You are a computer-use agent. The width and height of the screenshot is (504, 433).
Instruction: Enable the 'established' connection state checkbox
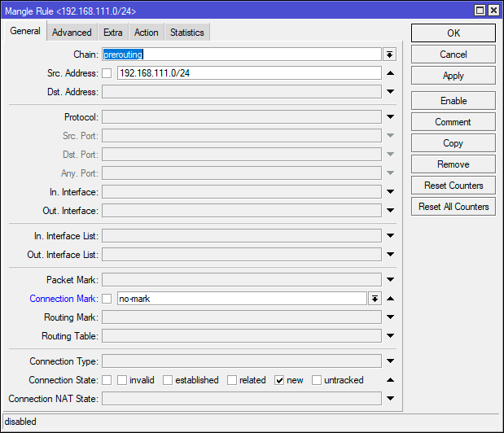click(168, 380)
